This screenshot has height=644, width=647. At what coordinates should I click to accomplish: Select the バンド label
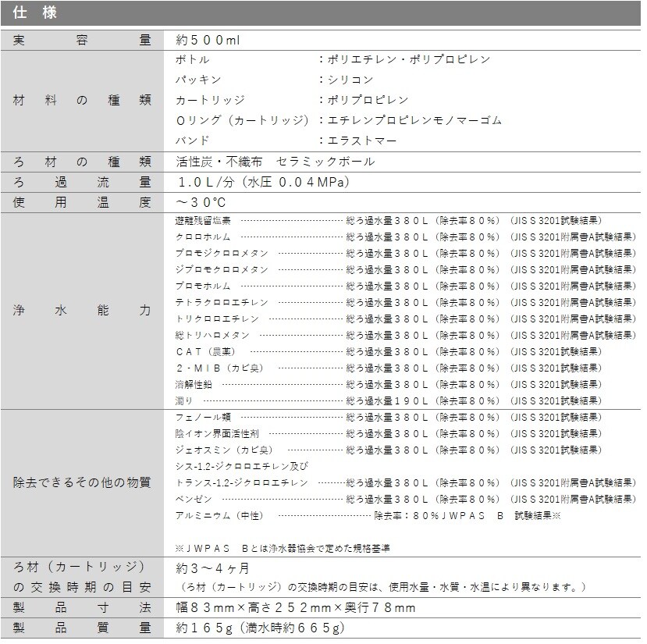192,141
